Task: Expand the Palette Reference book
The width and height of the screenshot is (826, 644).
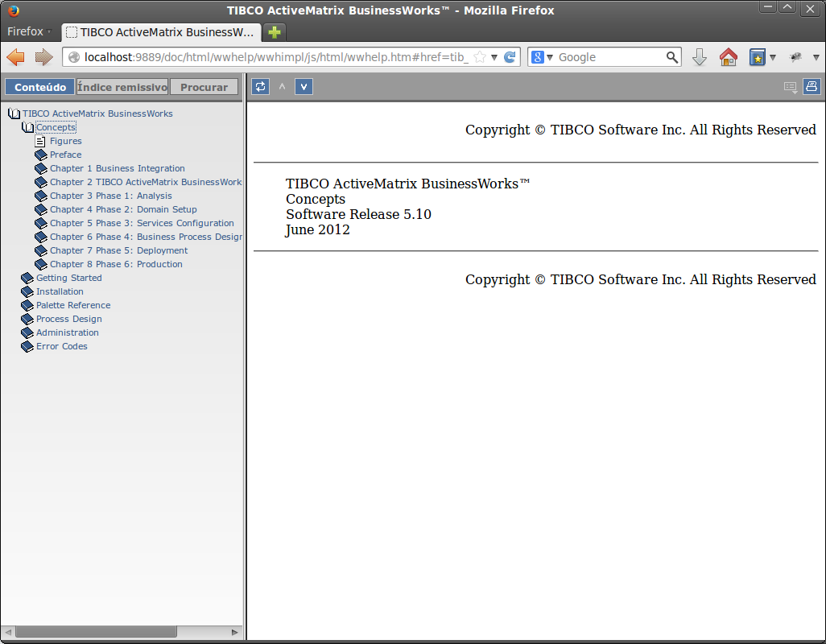Action: pos(28,305)
